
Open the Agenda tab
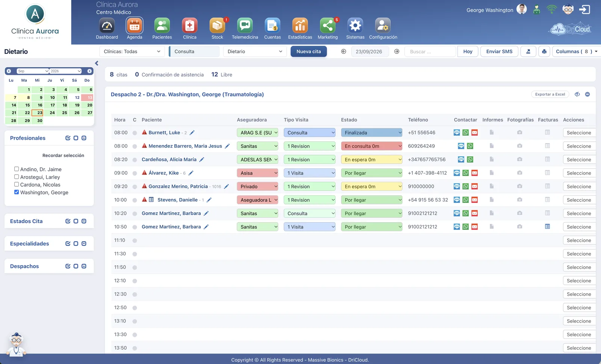click(134, 29)
